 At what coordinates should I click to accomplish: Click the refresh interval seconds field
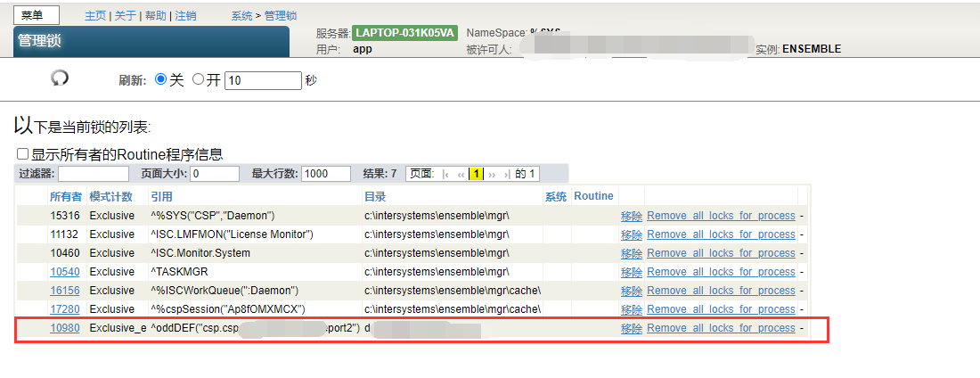pyautogui.click(x=263, y=80)
